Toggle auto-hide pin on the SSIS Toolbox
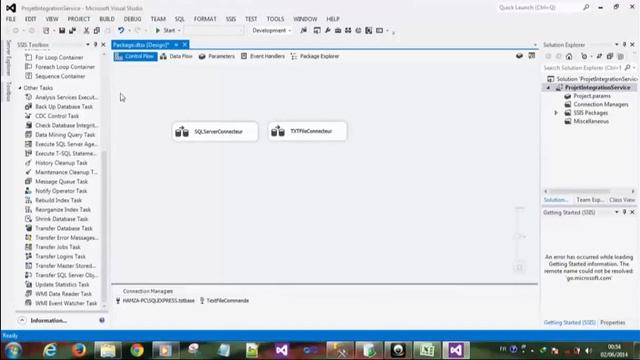Screen dimensions: 640x360 tap(96, 44)
